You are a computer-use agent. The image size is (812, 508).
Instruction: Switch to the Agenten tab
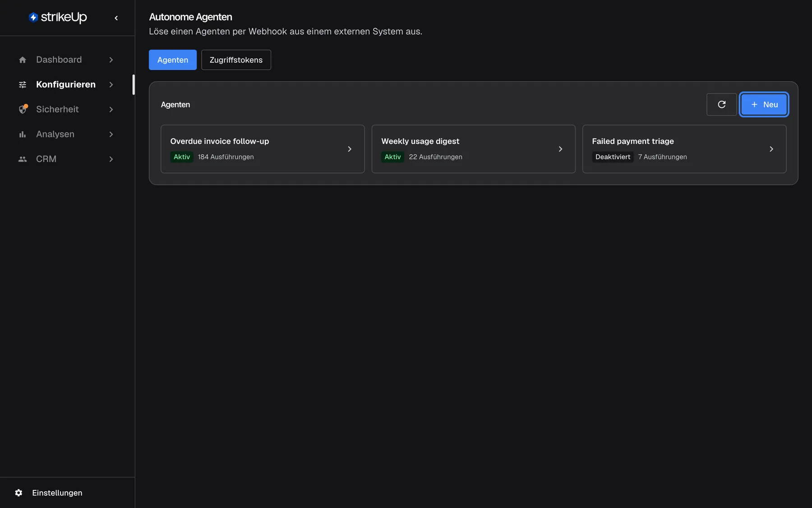tap(173, 60)
